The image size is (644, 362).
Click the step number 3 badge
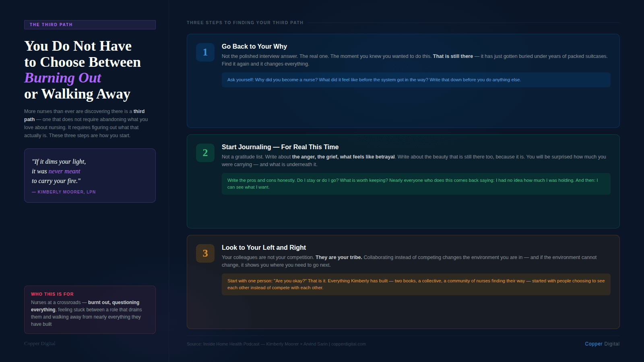coord(205,253)
